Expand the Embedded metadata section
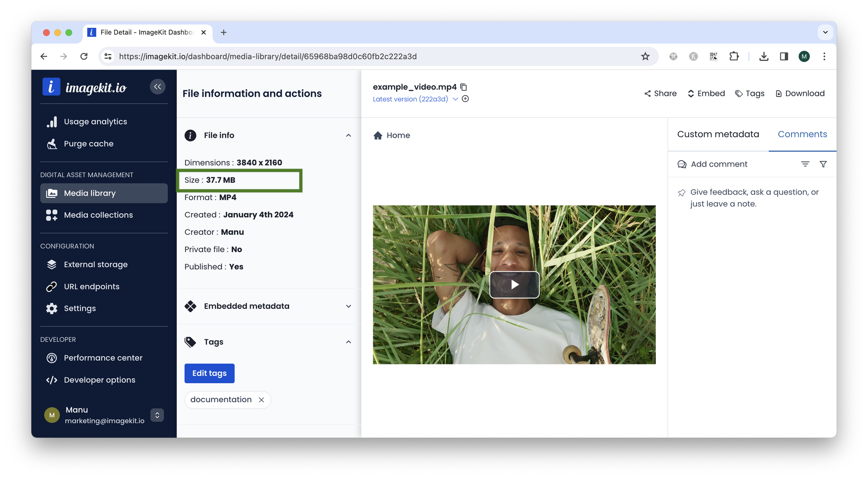 [349, 306]
